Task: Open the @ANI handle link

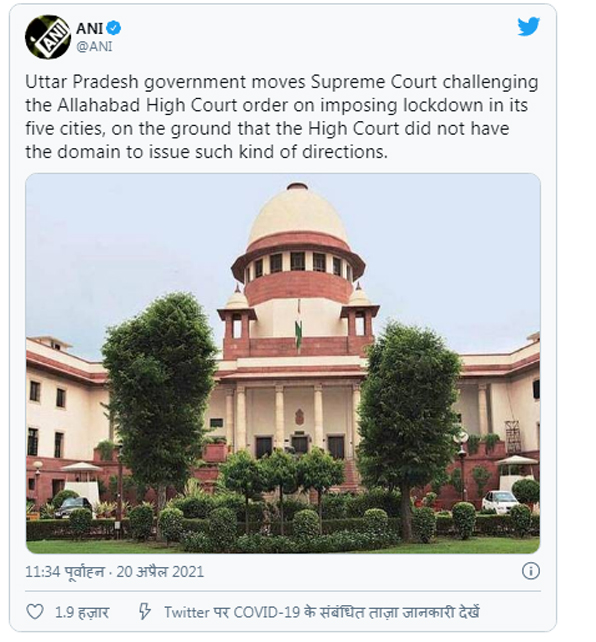Action: [x=94, y=46]
